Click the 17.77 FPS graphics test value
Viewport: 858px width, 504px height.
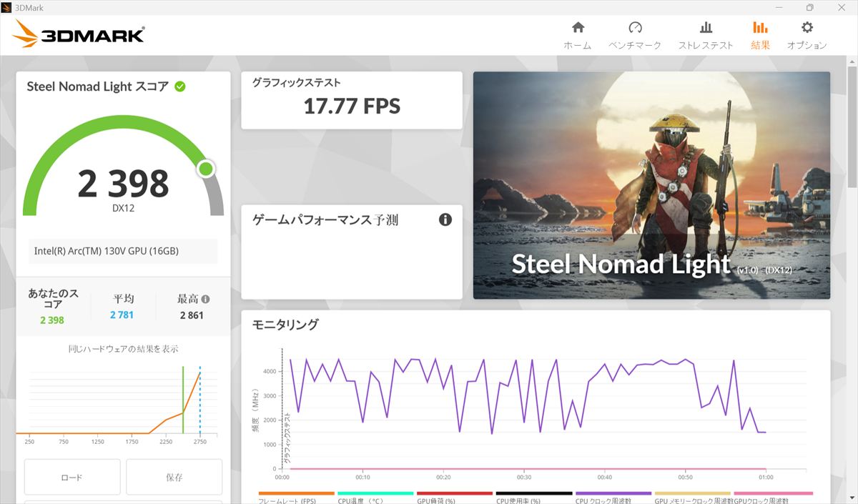point(352,107)
